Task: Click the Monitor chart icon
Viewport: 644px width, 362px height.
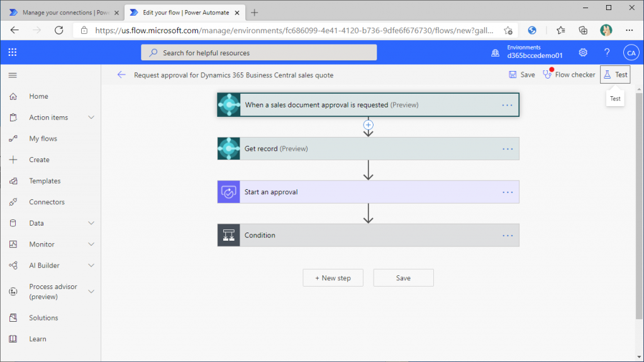Action: point(13,244)
